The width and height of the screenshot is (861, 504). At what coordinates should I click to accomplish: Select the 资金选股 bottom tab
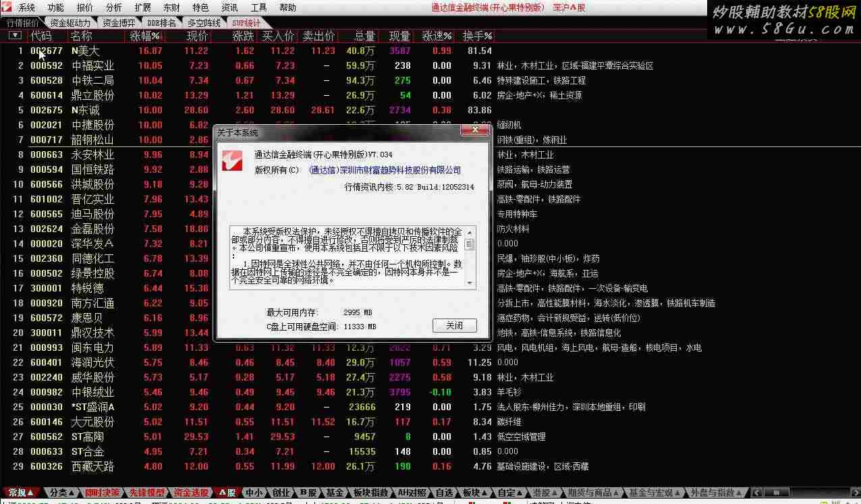191,493
